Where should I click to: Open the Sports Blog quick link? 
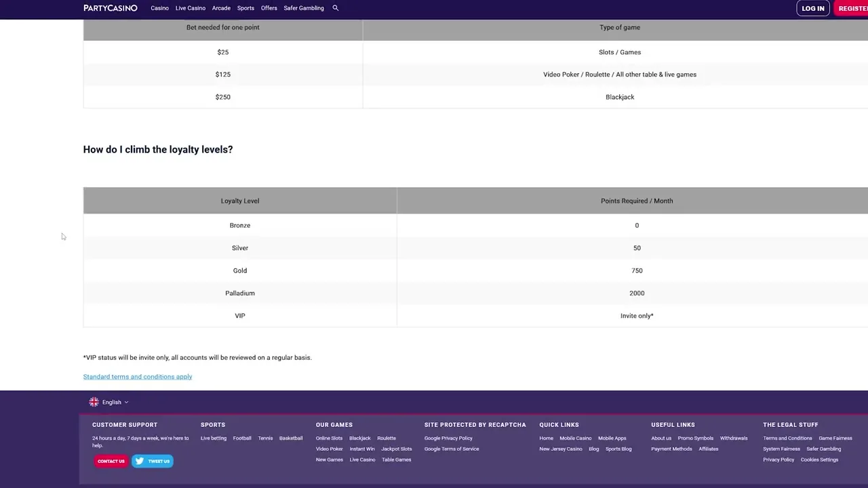tap(618, 449)
